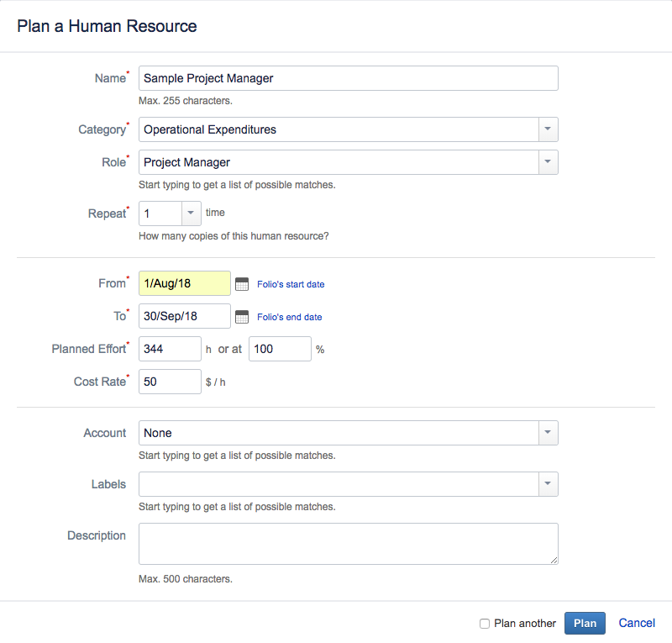This screenshot has width=672, height=643.
Task: Click the Plan button
Action: [585, 623]
